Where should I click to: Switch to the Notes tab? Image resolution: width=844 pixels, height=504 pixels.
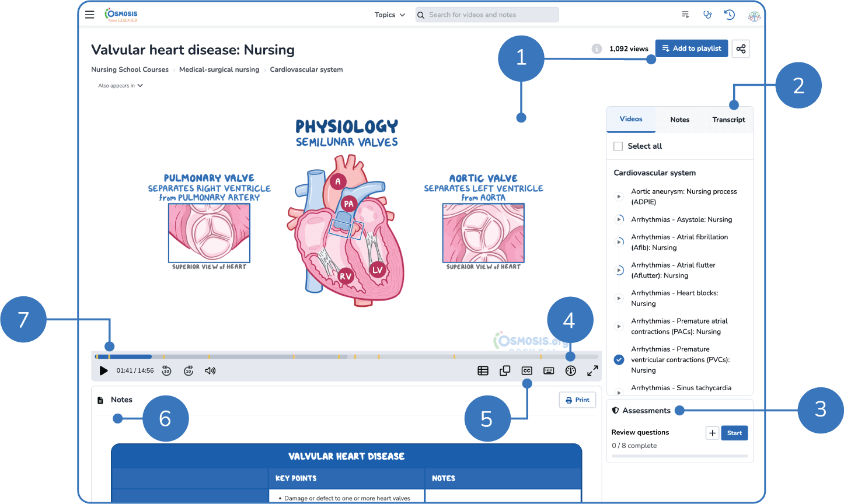pos(679,120)
